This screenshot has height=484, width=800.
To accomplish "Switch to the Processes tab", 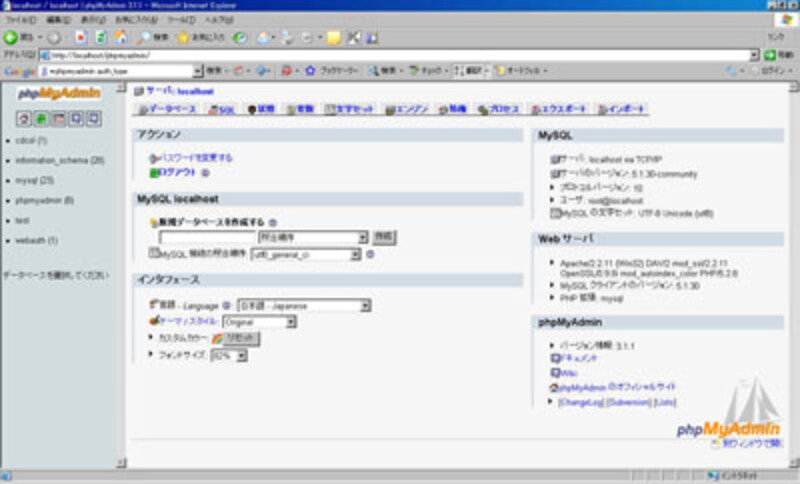I will point(498,109).
